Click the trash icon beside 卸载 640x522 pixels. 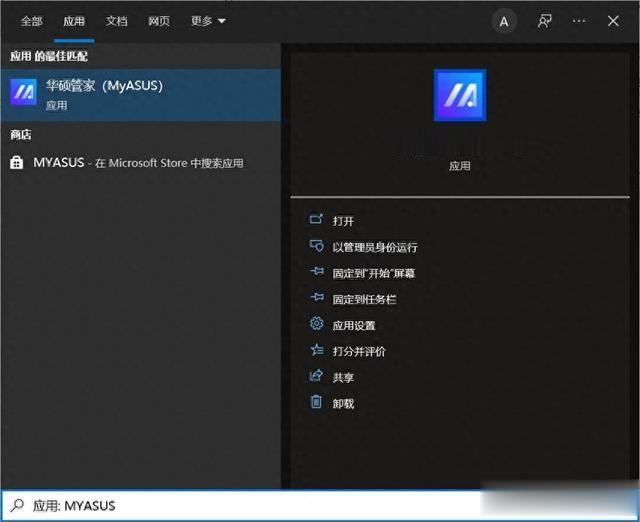(316, 402)
